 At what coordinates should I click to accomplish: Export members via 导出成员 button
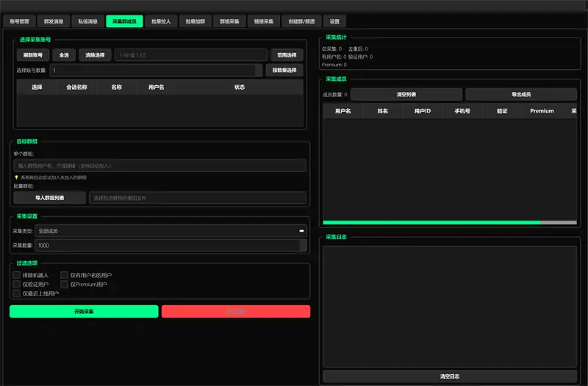(521, 95)
